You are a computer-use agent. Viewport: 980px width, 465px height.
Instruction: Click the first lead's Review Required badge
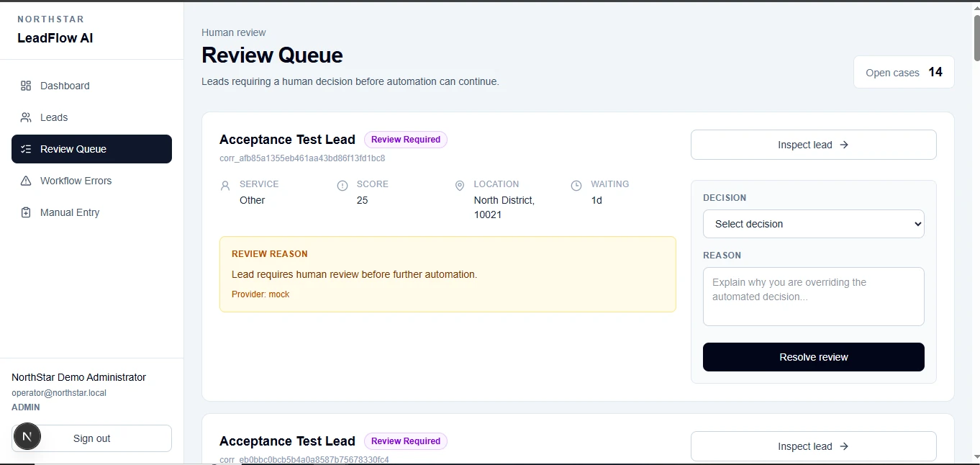tap(406, 140)
